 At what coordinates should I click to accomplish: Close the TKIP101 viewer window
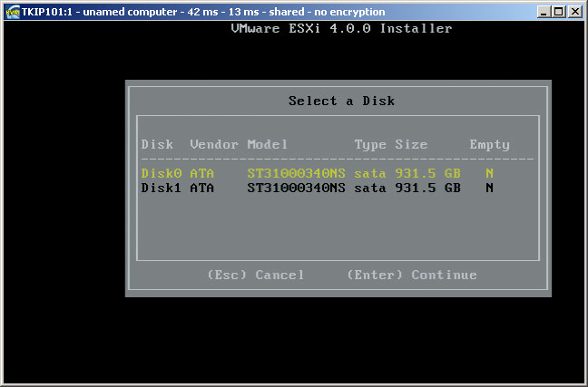(574, 12)
